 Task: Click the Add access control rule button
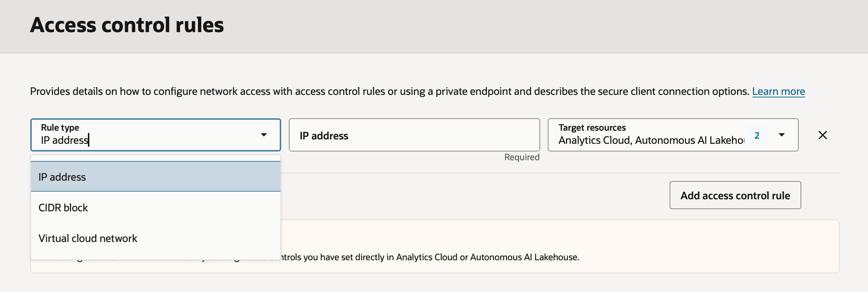pos(735,195)
